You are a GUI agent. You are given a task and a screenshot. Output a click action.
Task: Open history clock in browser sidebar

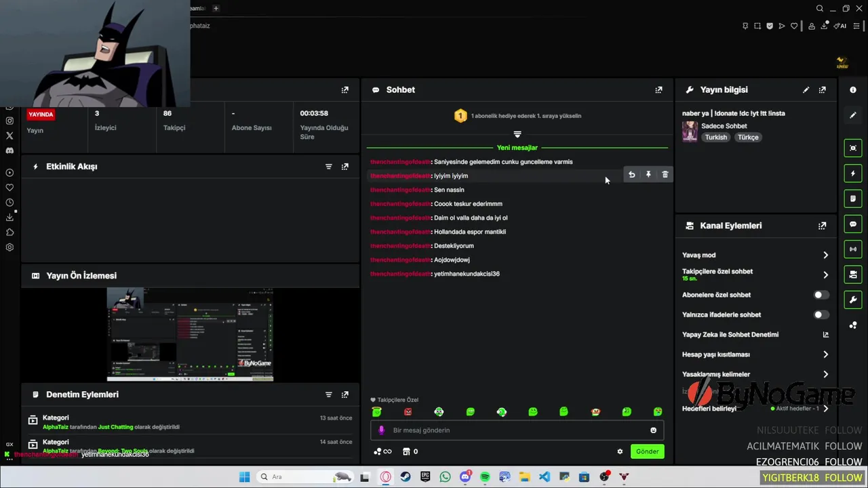tap(9, 203)
